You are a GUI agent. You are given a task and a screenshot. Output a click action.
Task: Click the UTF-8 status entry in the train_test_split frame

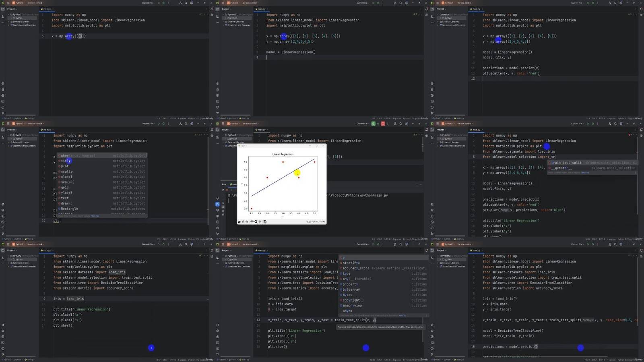(602, 239)
